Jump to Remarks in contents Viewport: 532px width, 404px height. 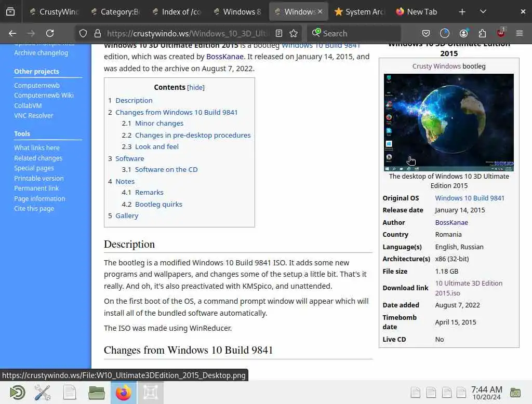[149, 192]
